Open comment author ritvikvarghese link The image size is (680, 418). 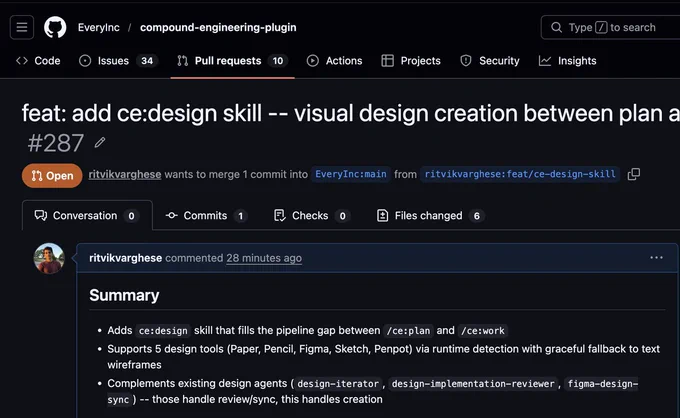[x=125, y=258]
